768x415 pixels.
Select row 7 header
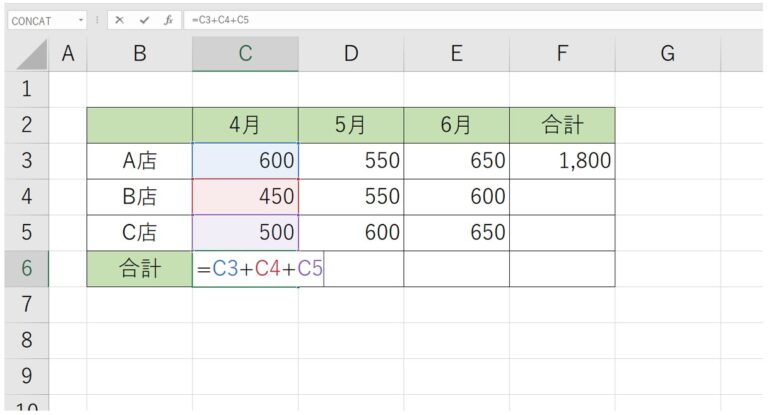(27, 304)
